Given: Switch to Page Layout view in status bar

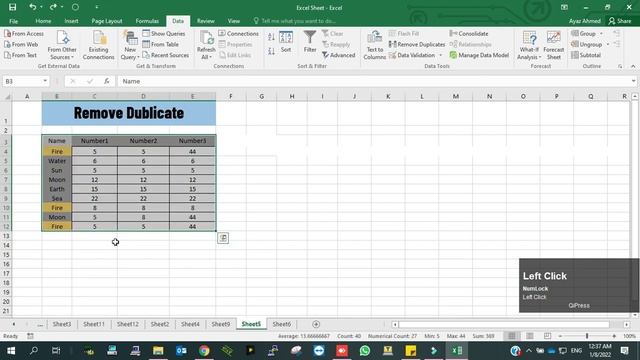Looking at the screenshot, I should point(530,336).
